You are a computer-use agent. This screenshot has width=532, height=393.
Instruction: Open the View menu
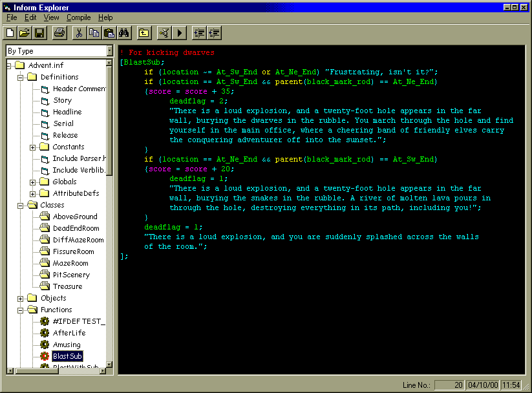pos(51,17)
